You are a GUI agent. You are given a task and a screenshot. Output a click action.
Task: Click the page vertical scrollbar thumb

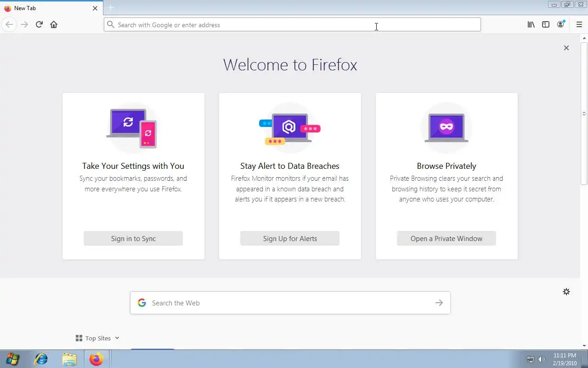pyautogui.click(x=584, y=114)
